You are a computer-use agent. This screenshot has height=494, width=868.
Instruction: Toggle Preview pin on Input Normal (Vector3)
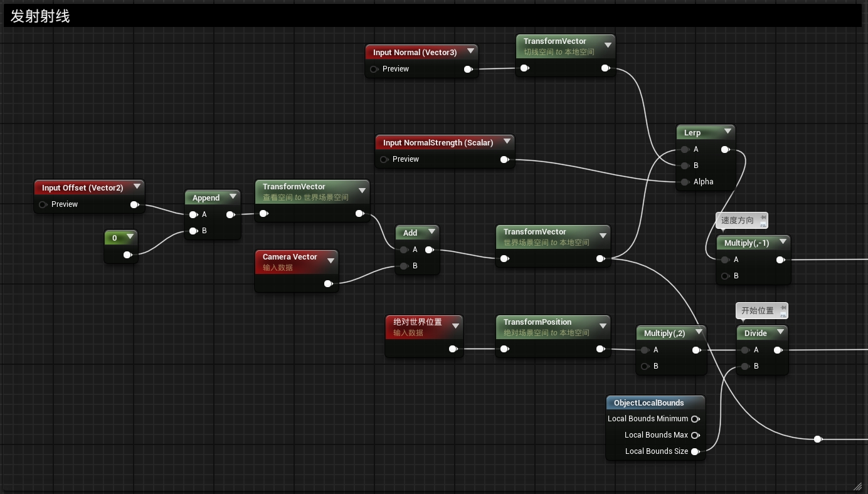(x=374, y=69)
